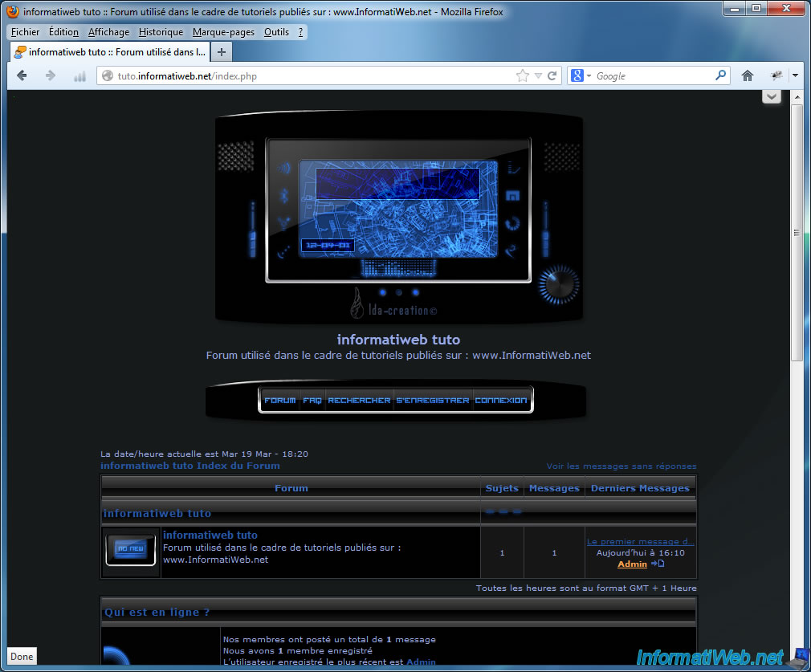Click the Done status text
The height and width of the screenshot is (672, 811).
[x=22, y=657]
